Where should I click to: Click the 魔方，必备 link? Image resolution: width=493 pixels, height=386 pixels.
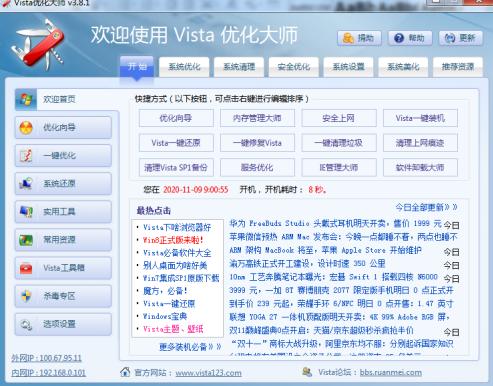point(165,291)
